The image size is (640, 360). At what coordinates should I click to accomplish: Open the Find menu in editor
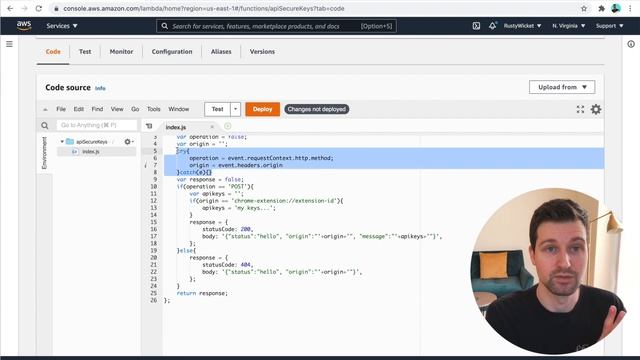click(97, 109)
